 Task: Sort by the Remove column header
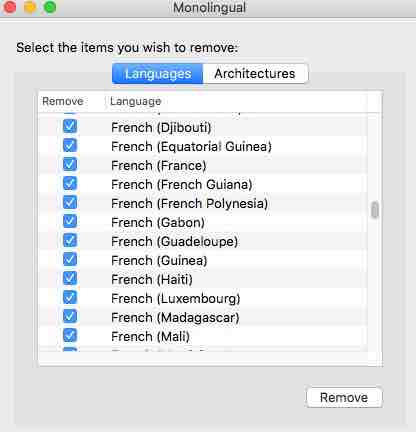point(63,101)
